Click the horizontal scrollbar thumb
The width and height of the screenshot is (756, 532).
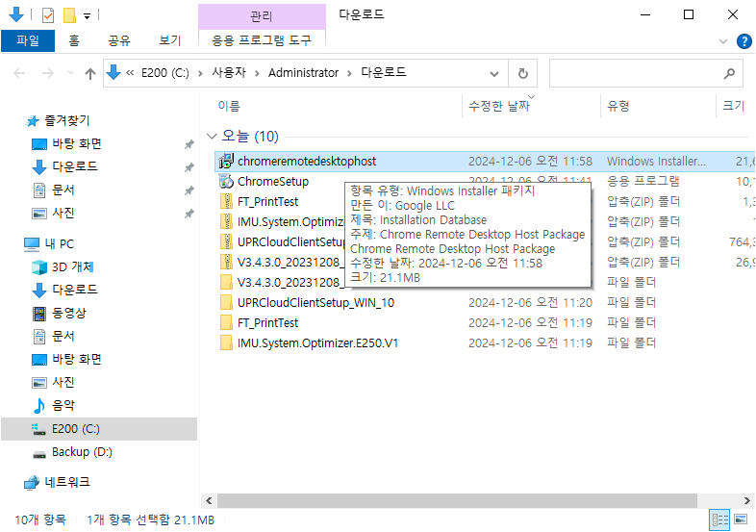[457, 500]
